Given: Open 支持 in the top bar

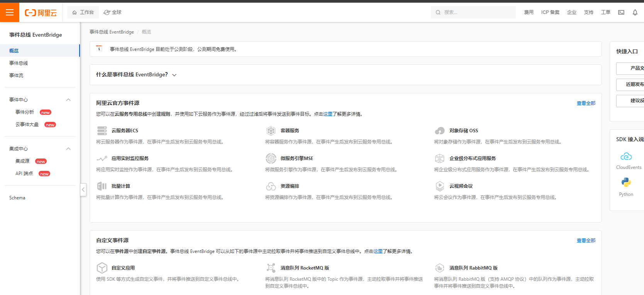Looking at the screenshot, I should coord(589,12).
